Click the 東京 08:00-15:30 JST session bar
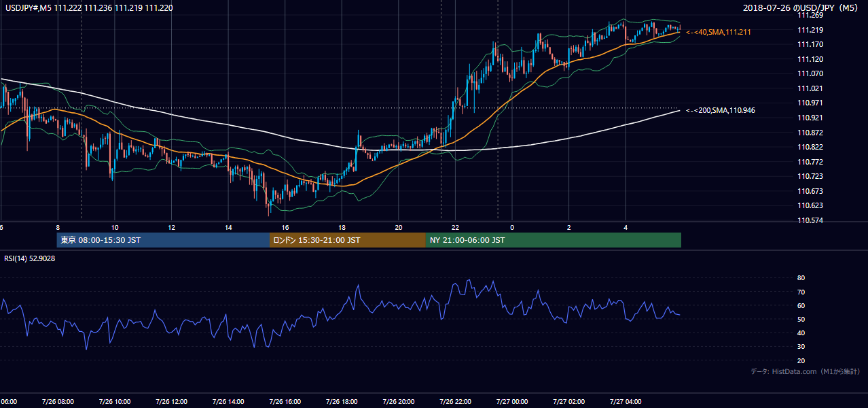The height and width of the screenshot is (408, 868). [164, 240]
